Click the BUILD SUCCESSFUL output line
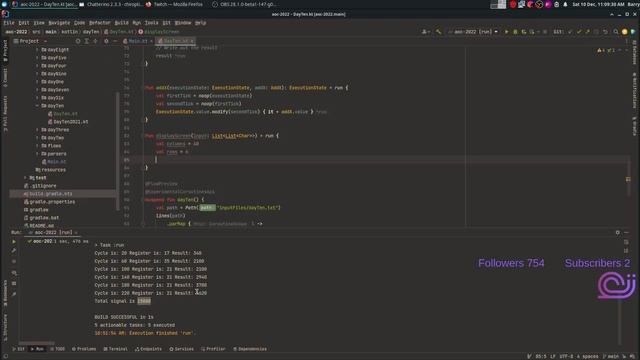The width and height of the screenshot is (640, 360). click(x=124, y=317)
